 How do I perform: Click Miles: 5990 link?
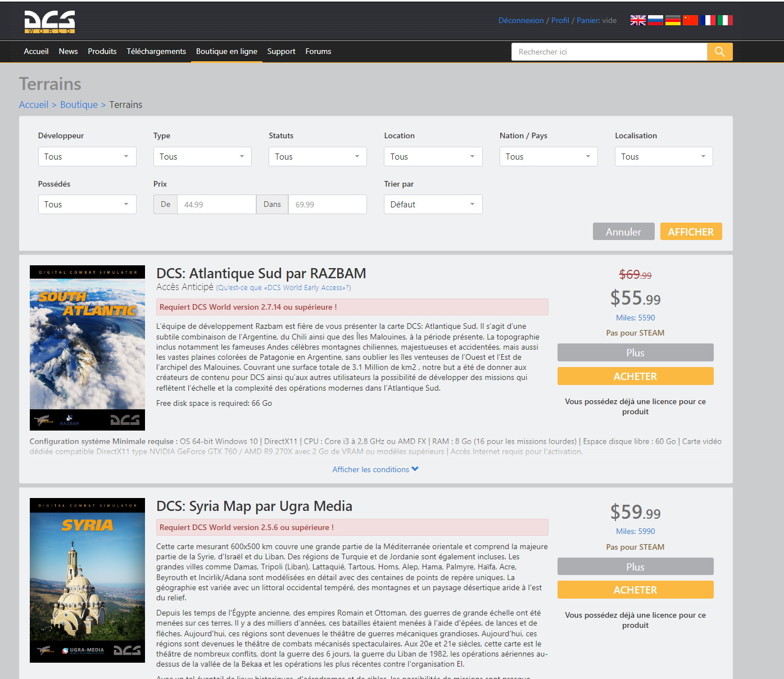(x=635, y=531)
